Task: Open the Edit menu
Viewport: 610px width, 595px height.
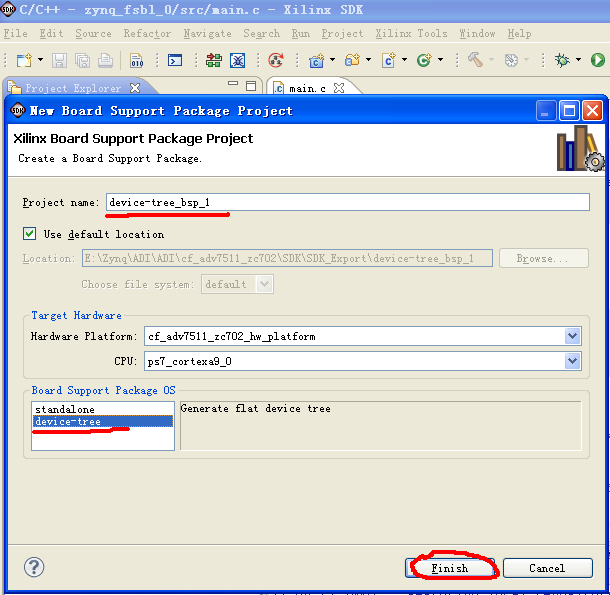Action: (x=51, y=33)
